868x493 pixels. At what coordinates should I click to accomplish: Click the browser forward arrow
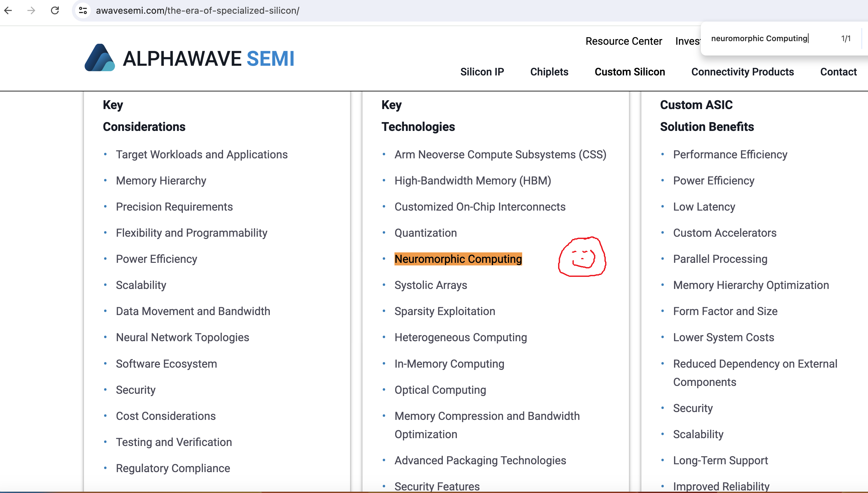click(31, 10)
